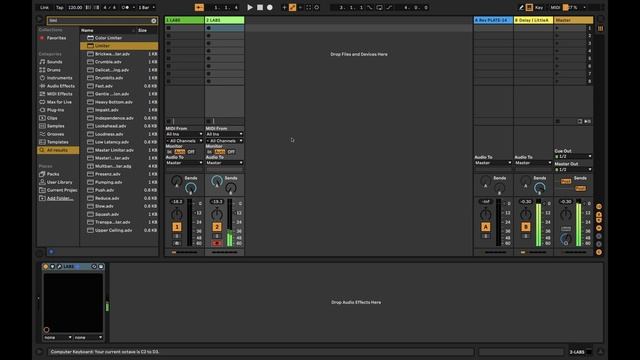Toggle track 2 activator button
This screenshot has width=640, height=360.
point(217,227)
